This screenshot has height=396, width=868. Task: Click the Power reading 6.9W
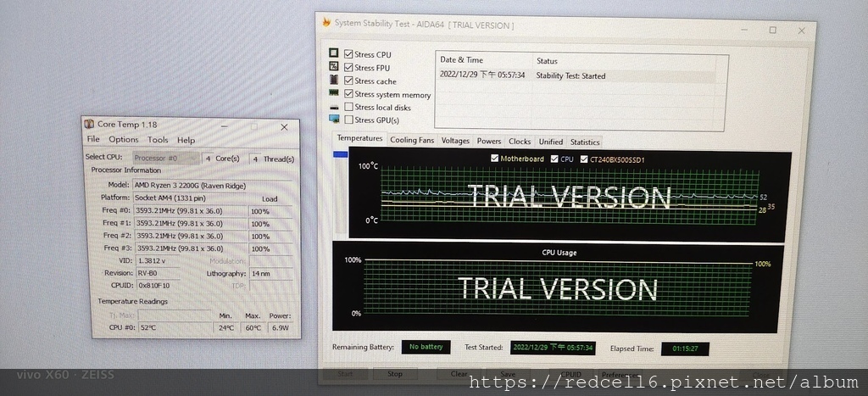pos(280,328)
